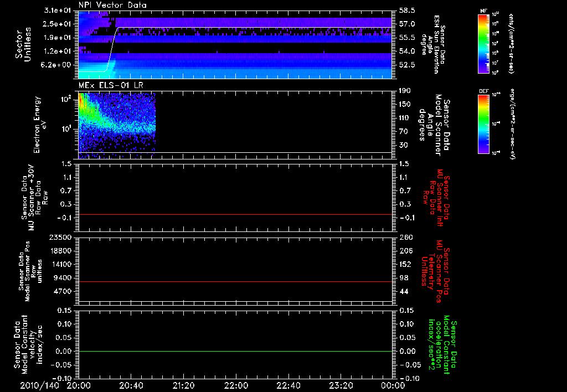Click the 54.0 sun elevation tick value
This screenshot has width=567, height=392.
coord(407,51)
